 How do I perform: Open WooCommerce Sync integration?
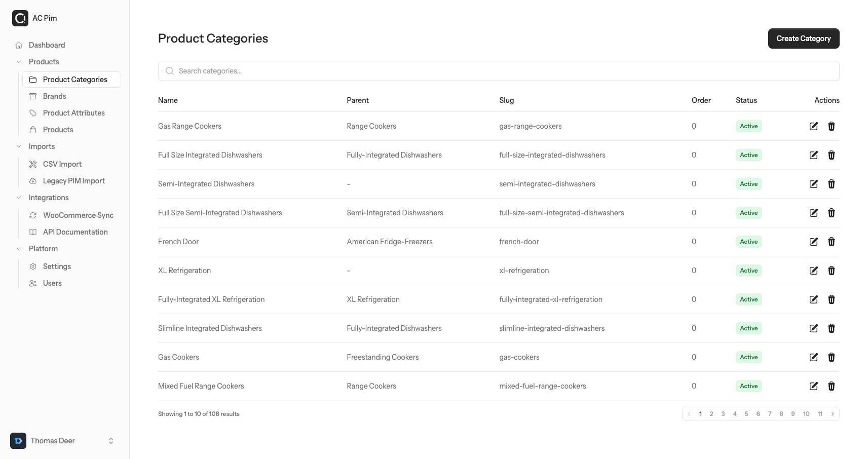point(78,215)
